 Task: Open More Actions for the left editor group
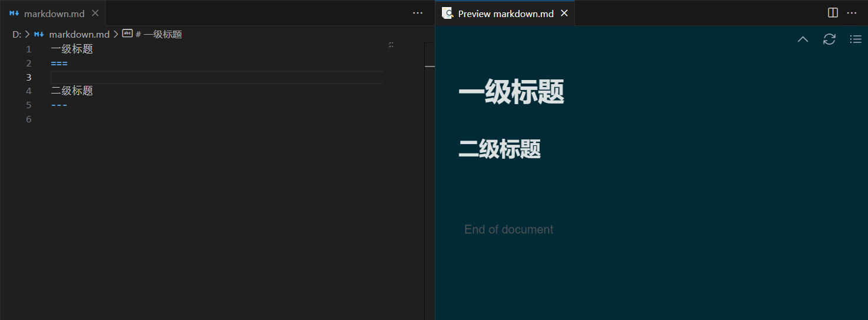418,13
